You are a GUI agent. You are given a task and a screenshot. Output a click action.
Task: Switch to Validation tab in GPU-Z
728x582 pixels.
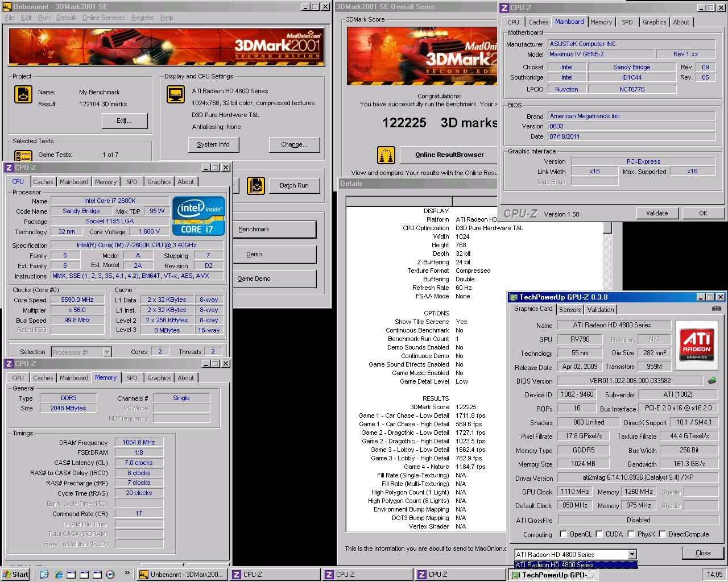coord(601,310)
